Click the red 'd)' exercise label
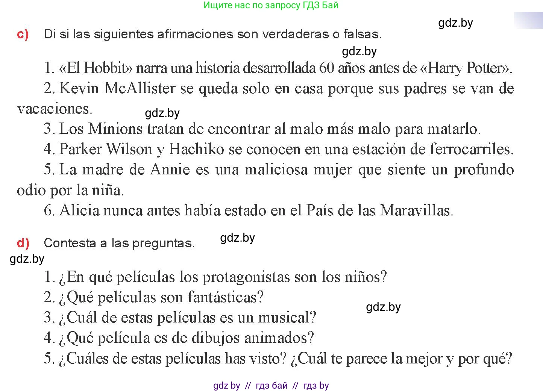Viewport: 543px width, 392px height. click(x=23, y=243)
